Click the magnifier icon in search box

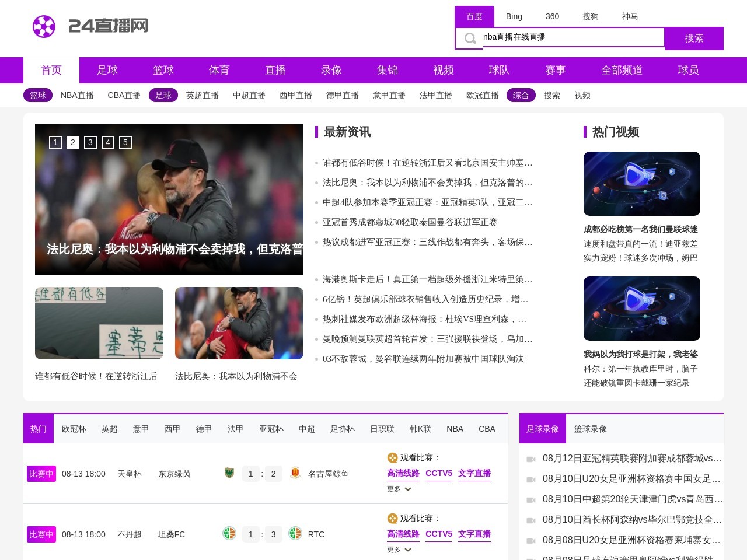point(470,39)
